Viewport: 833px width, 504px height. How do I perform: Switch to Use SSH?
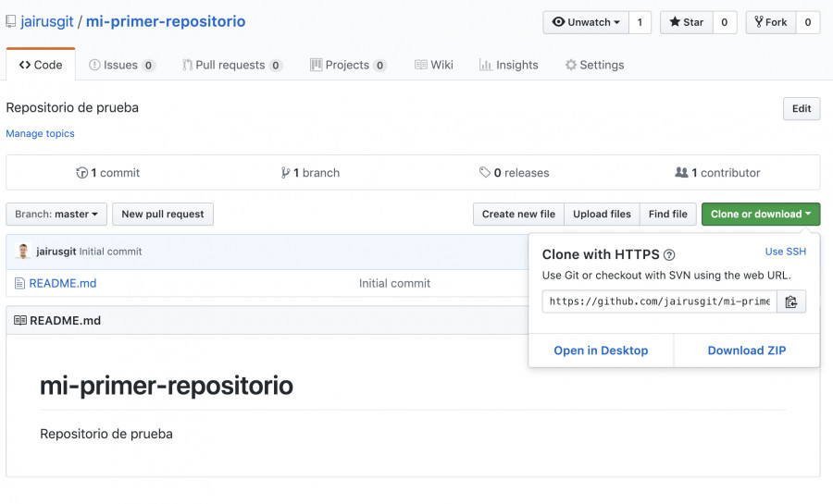point(785,252)
